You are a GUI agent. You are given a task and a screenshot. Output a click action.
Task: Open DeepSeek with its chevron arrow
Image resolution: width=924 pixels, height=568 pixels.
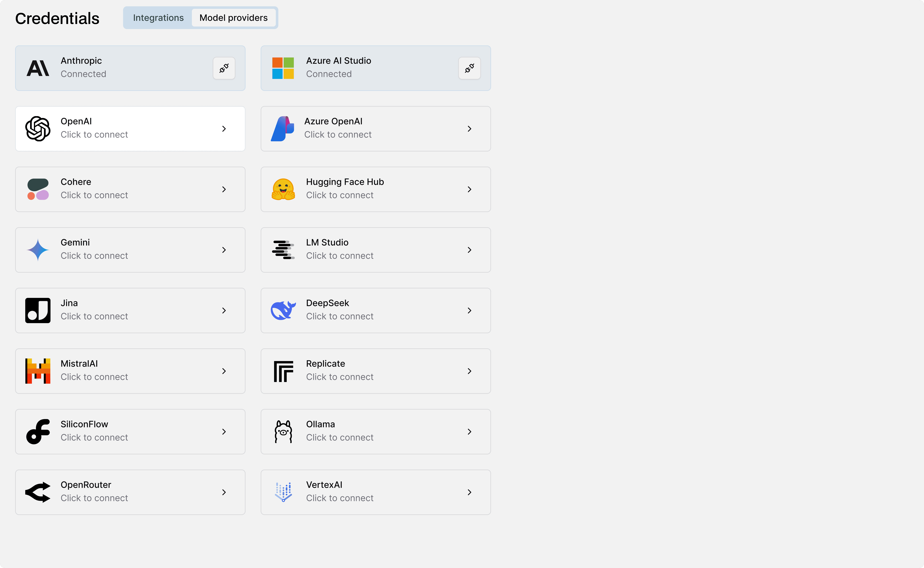pyautogui.click(x=470, y=311)
